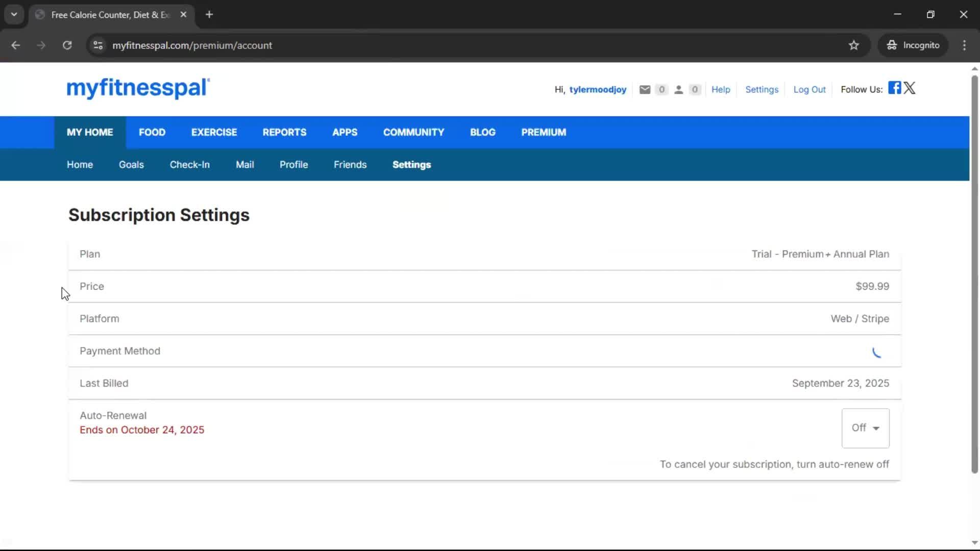Click the 'Follow Us:' text

[862, 90]
